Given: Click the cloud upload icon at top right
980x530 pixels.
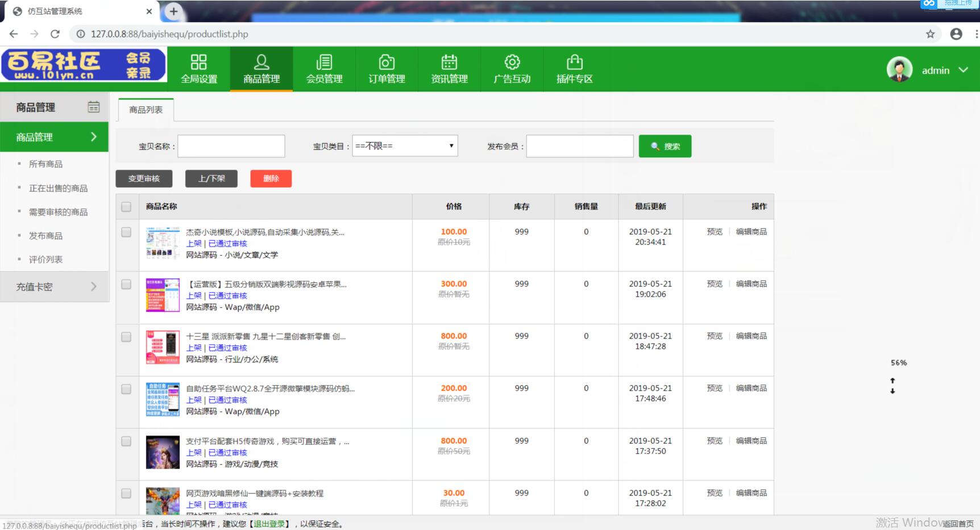Looking at the screenshot, I should [x=929, y=3].
